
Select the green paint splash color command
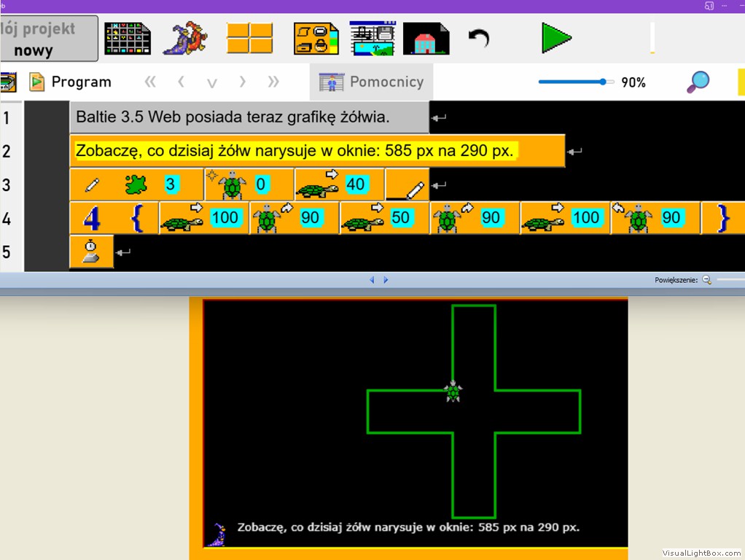[x=136, y=184]
